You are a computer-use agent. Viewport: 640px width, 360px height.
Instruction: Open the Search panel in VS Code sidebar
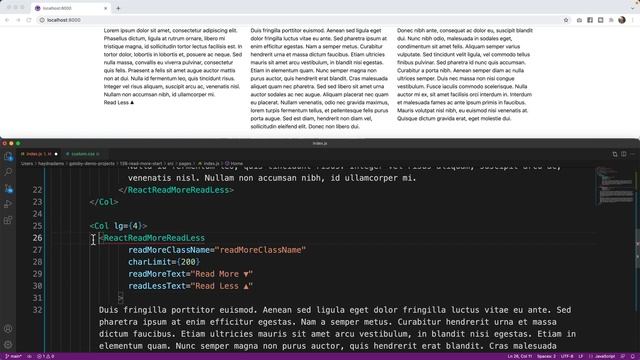(x=8, y=172)
